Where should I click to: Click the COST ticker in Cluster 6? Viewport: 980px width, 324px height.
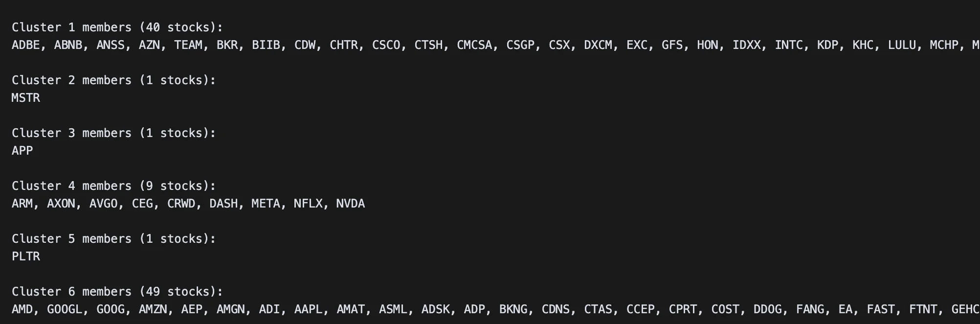pyautogui.click(x=725, y=309)
